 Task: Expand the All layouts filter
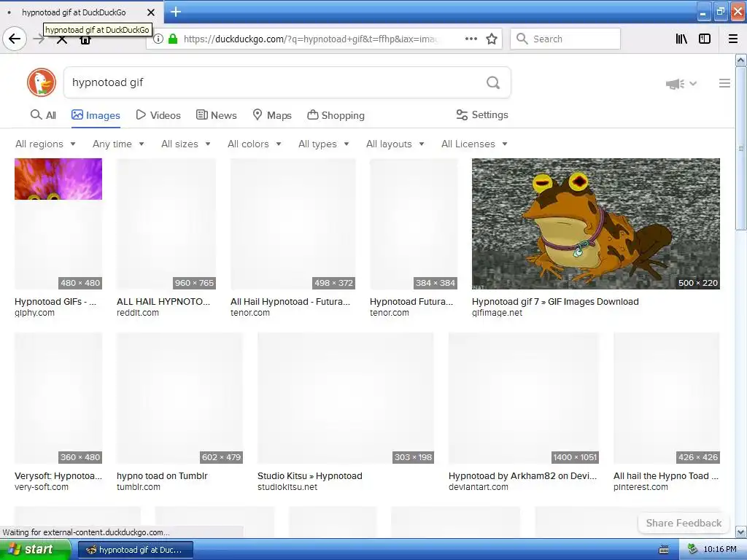395,144
